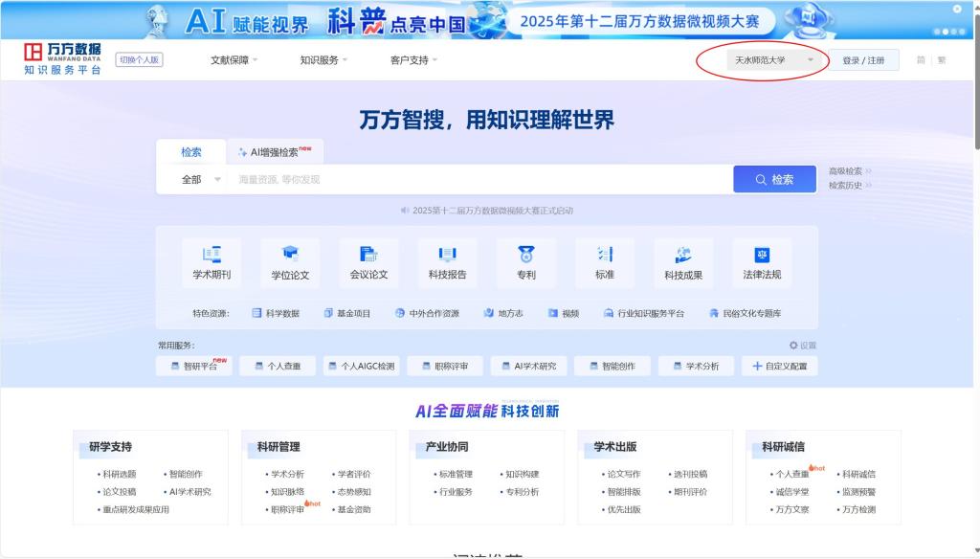Launch 智能创作 from 常用服务 bar

pos(612,366)
